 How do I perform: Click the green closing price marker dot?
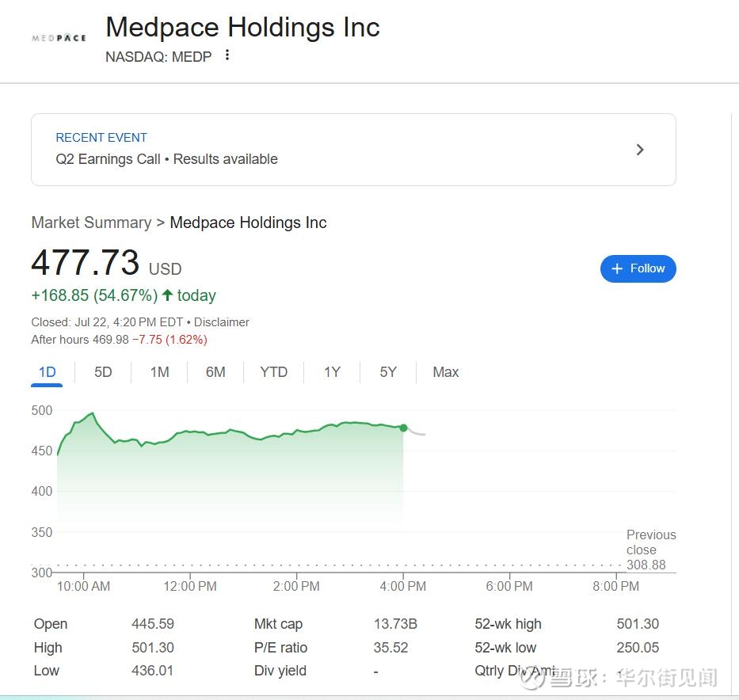point(403,428)
